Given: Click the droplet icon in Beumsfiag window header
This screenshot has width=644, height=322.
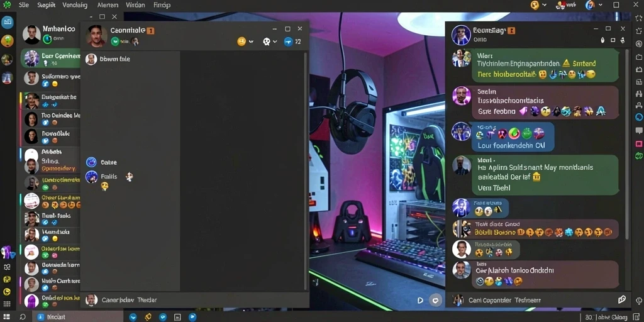Looking at the screenshot, I should click(x=603, y=40).
